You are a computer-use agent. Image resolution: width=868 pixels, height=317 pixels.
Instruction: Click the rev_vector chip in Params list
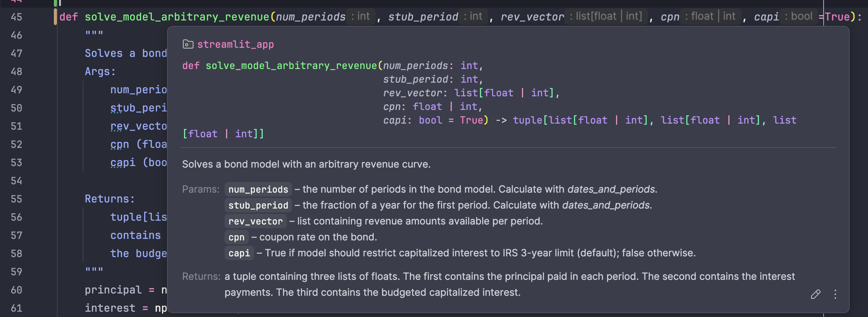coord(255,221)
